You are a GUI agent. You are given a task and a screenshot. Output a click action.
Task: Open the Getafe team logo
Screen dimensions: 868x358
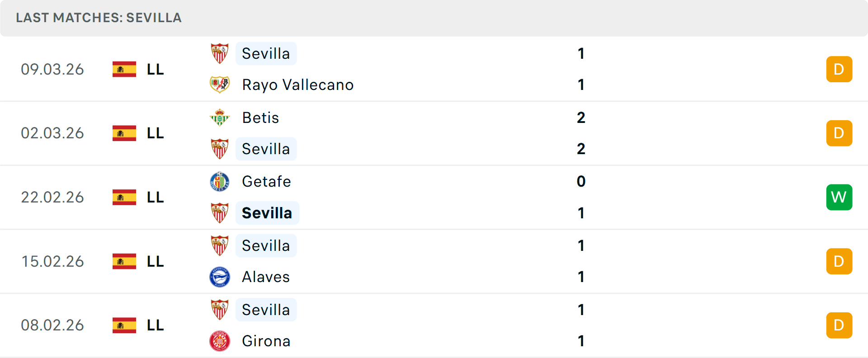(220, 181)
